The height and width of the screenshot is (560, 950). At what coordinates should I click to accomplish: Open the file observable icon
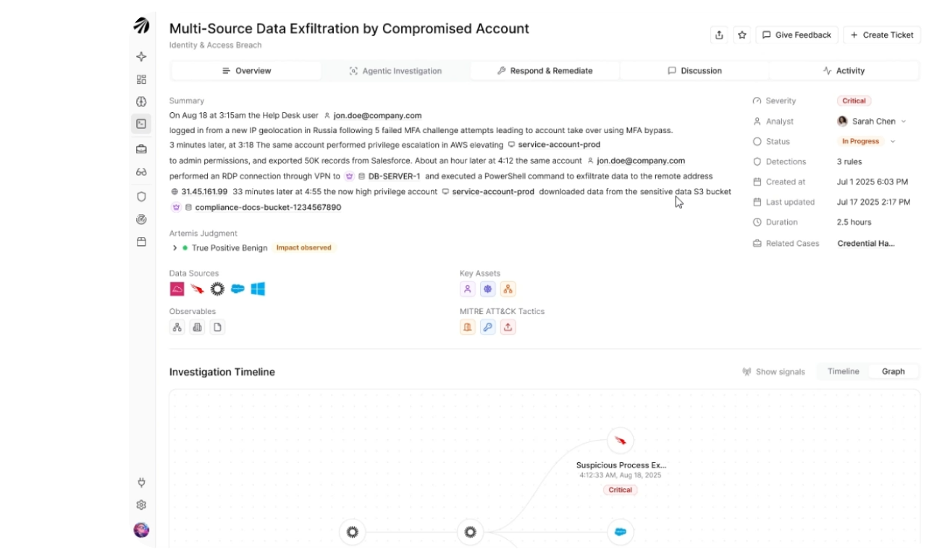(218, 327)
